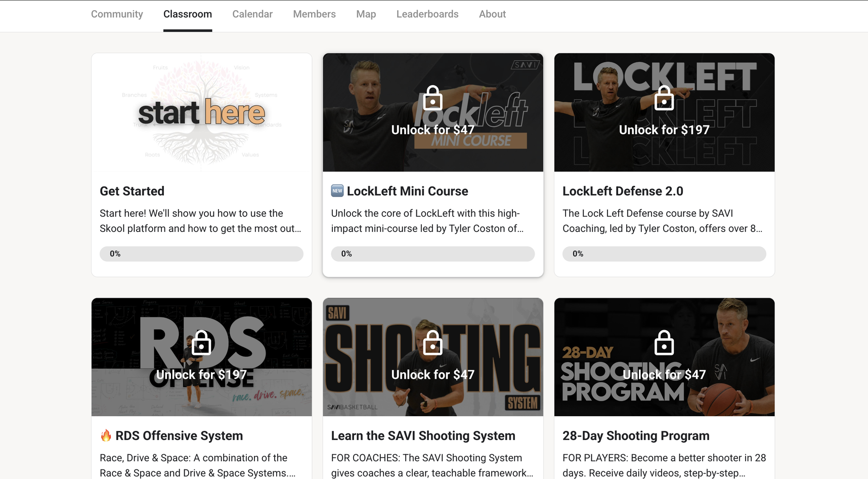Click the LockLeft Mini Course 0% progress bar
Viewport: 868px width, 479px height.
coord(433,254)
